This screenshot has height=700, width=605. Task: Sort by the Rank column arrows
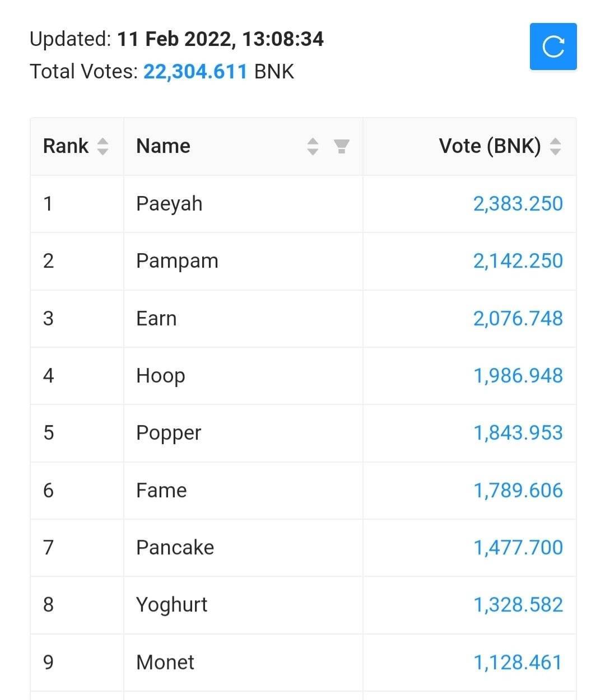pos(103,147)
